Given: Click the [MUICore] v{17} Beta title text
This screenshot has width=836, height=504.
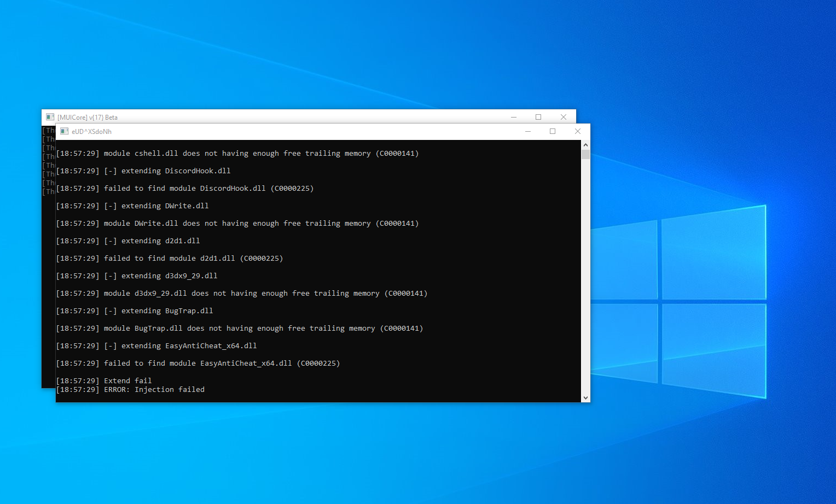Looking at the screenshot, I should 88,118.
